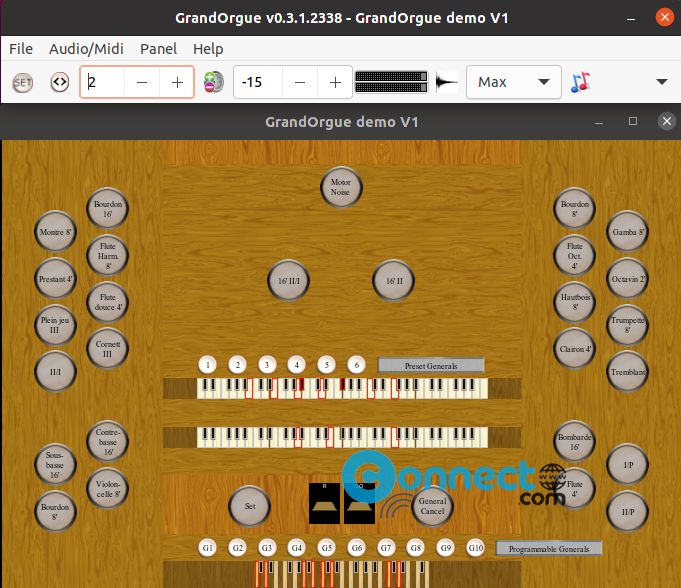The image size is (681, 588).
Task: Open the Audio/Midi menu
Action: pos(86,49)
